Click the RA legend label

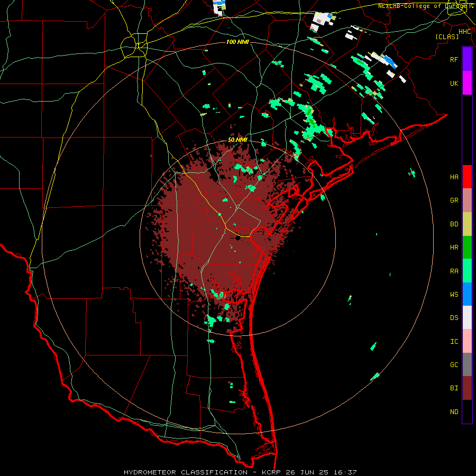coord(454,271)
